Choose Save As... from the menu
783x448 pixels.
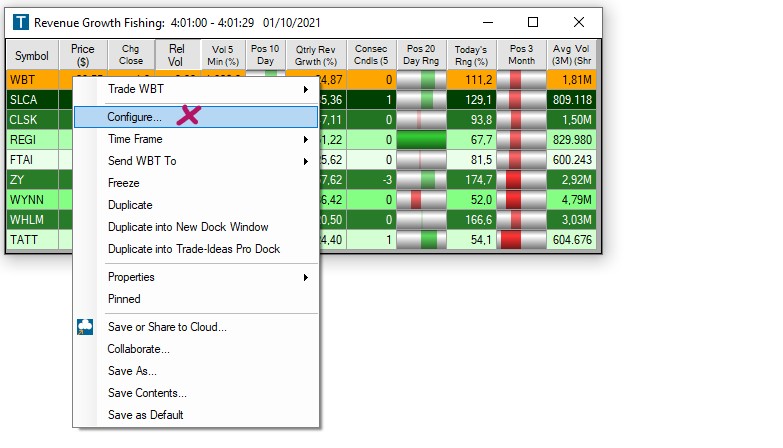coord(130,371)
